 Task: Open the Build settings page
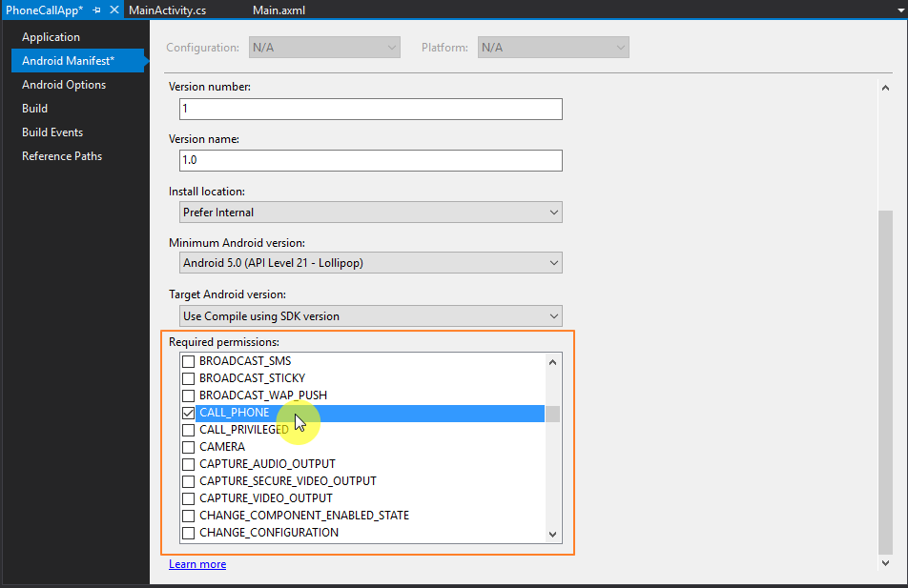34,109
